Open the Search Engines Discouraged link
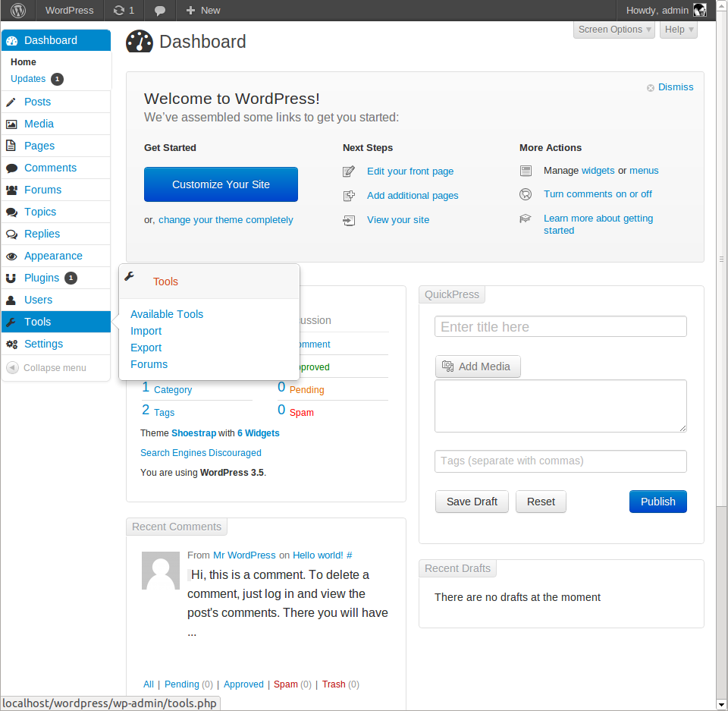Viewport: 728px width, 711px height. pyautogui.click(x=200, y=453)
